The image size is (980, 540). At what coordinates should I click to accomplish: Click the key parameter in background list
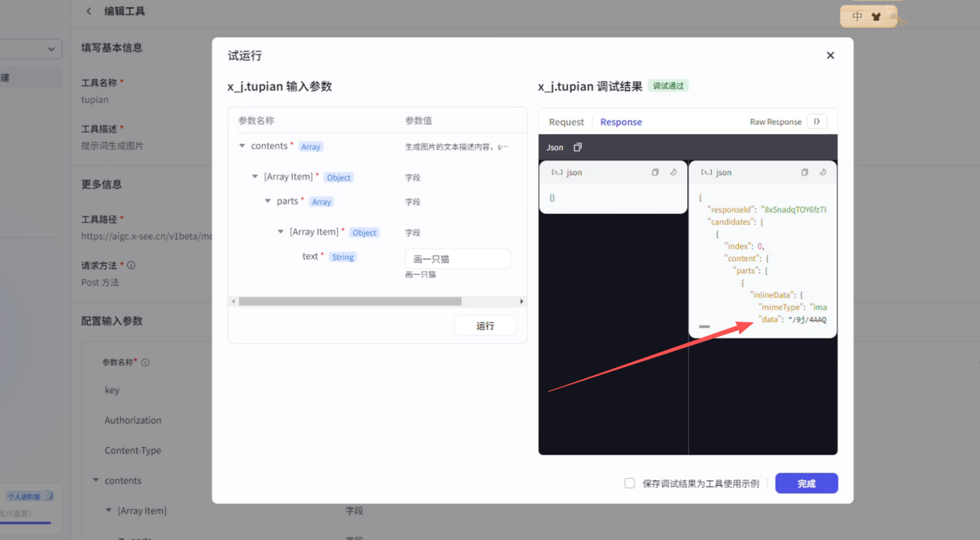point(112,390)
